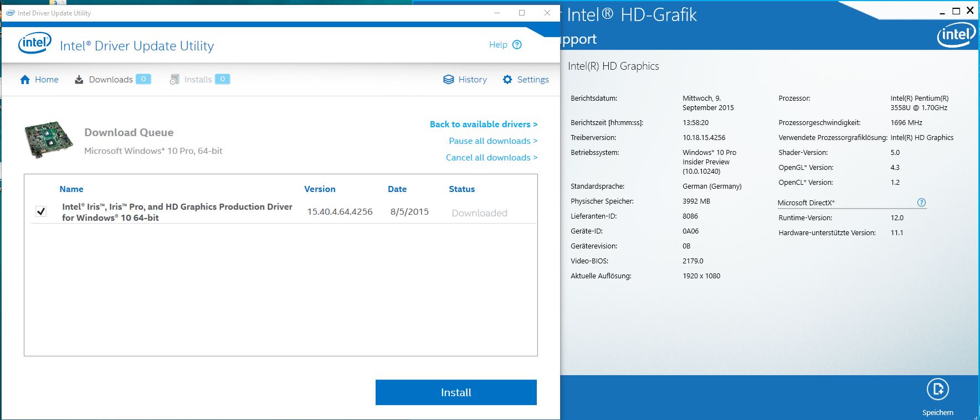Screen dimensions: 980x420
Task: Close the Intel HD-Grafik window
Action: tap(970, 11)
